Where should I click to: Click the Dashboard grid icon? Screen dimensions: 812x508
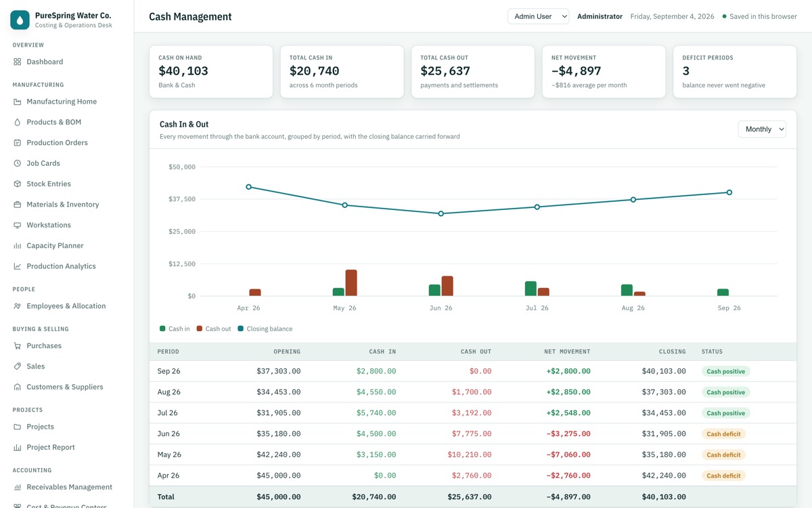(x=18, y=62)
